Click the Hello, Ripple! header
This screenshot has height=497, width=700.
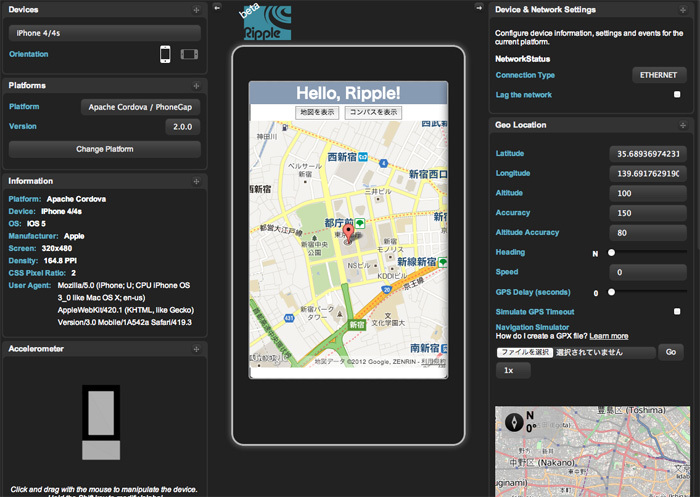coord(348,93)
